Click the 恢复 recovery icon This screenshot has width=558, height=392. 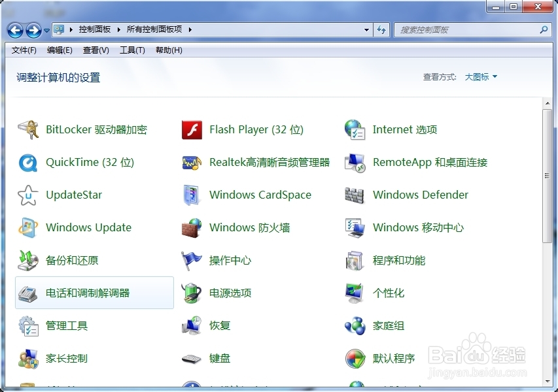[x=192, y=326]
